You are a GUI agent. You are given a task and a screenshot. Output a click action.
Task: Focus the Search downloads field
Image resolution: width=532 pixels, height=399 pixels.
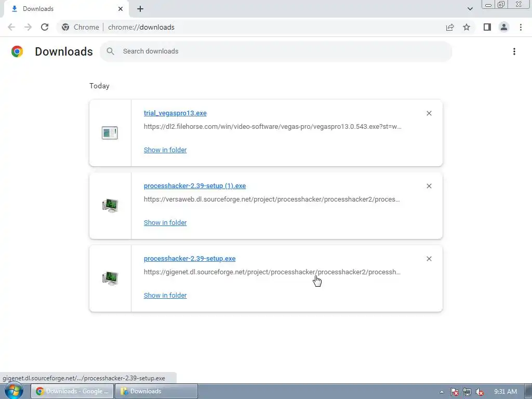click(x=276, y=51)
